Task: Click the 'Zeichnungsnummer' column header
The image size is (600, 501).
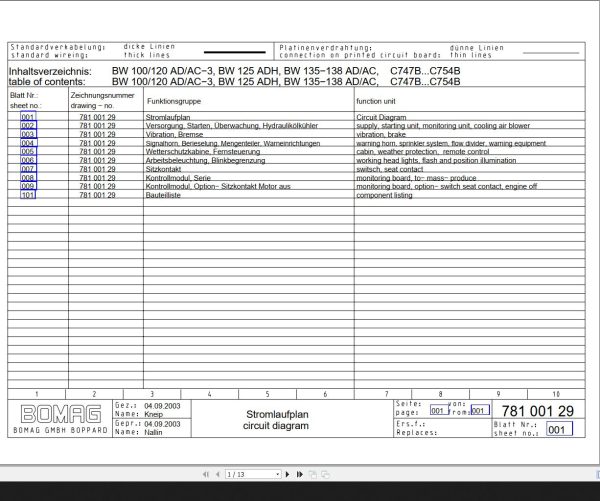Action: tap(102, 95)
